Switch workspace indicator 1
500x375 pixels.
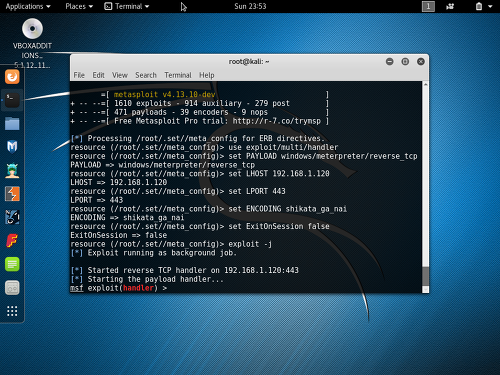[428, 6]
